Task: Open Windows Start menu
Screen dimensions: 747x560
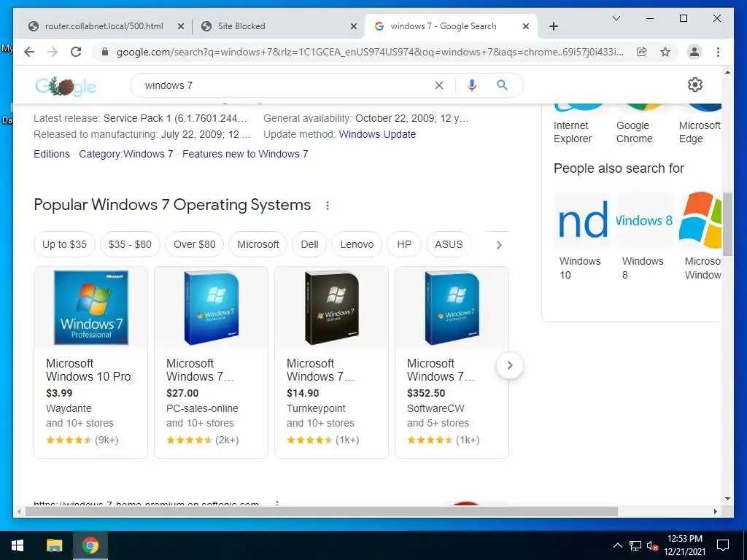Action: pos(18,545)
